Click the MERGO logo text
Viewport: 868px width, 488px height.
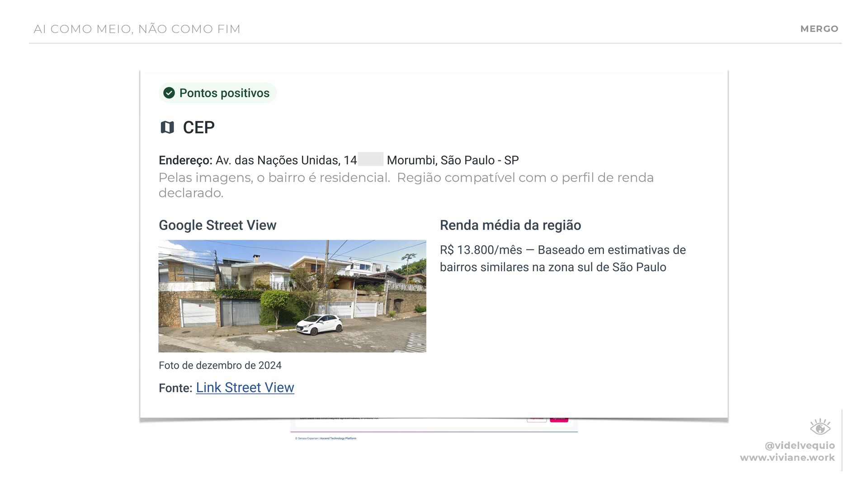[x=819, y=29]
